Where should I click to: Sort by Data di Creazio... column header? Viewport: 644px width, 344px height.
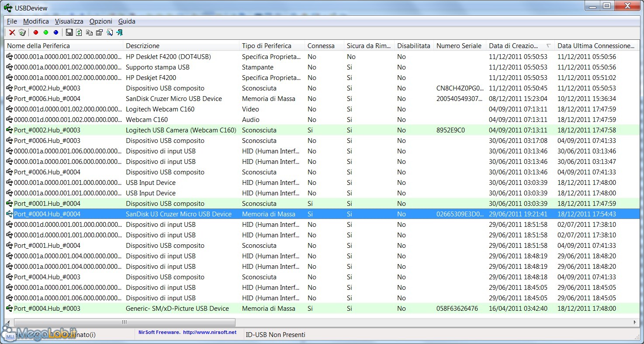(x=520, y=45)
